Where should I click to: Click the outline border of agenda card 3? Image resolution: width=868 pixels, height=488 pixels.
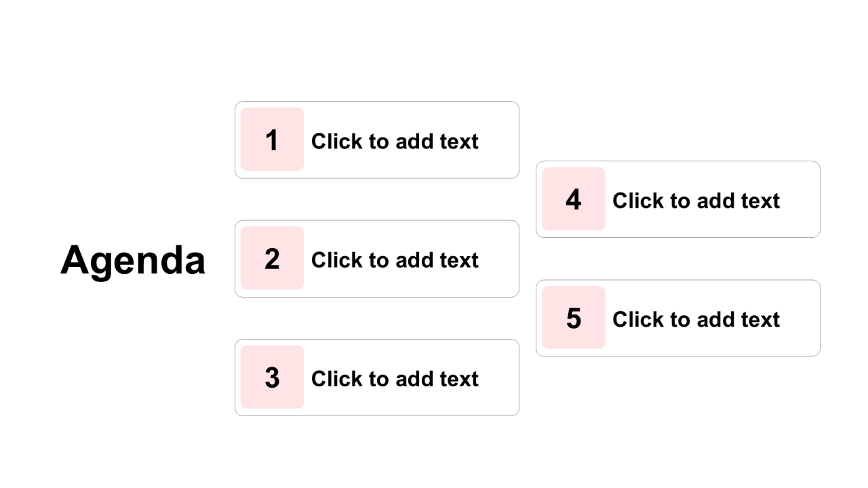[x=377, y=340]
